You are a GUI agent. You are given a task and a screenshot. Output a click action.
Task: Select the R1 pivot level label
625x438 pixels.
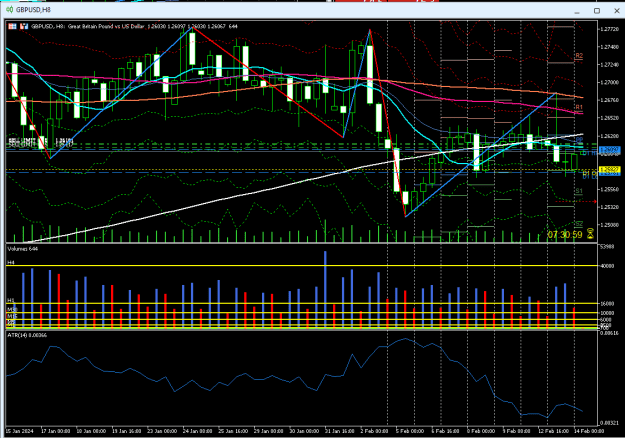point(579,107)
